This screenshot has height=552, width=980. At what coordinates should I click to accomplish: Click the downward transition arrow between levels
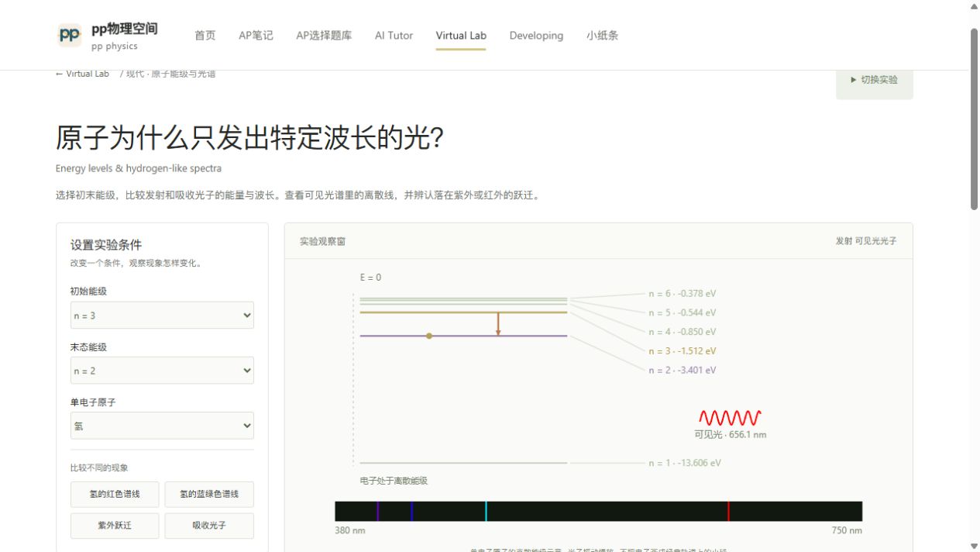(498, 324)
